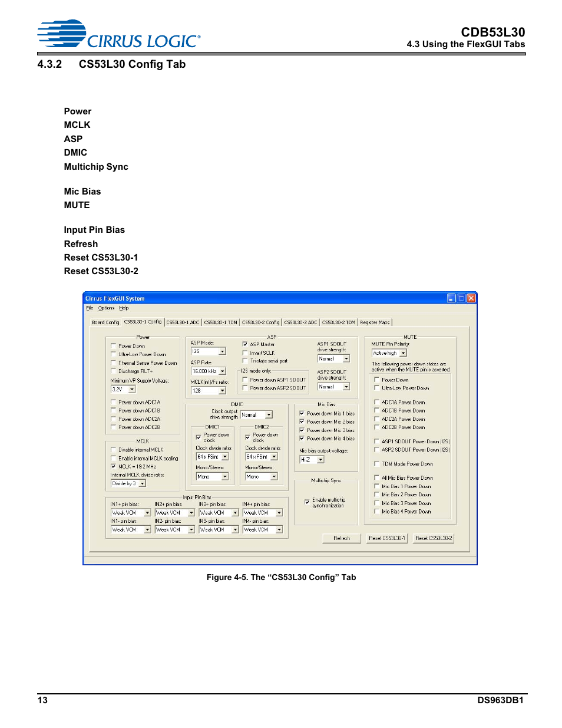Check Mic Bias 4 Power Down
This screenshot has width=562, height=728.
point(377,511)
